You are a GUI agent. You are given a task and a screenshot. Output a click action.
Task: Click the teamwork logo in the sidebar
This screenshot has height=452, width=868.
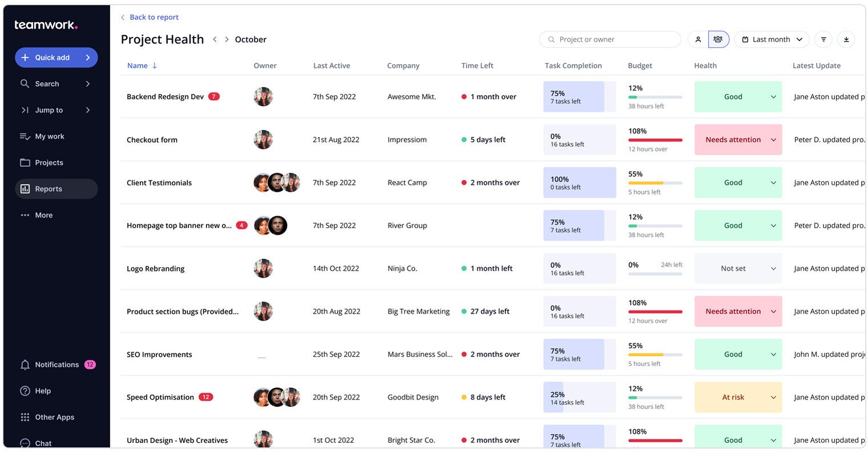(46, 25)
